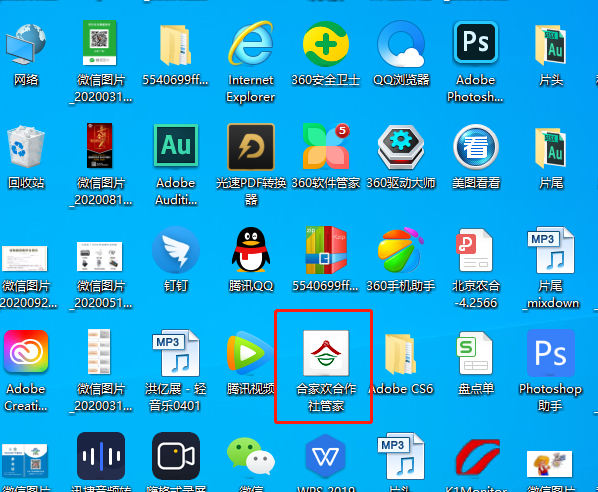598x492 pixels.
Task: Open 回收站 recycle bin
Action: click(x=26, y=146)
